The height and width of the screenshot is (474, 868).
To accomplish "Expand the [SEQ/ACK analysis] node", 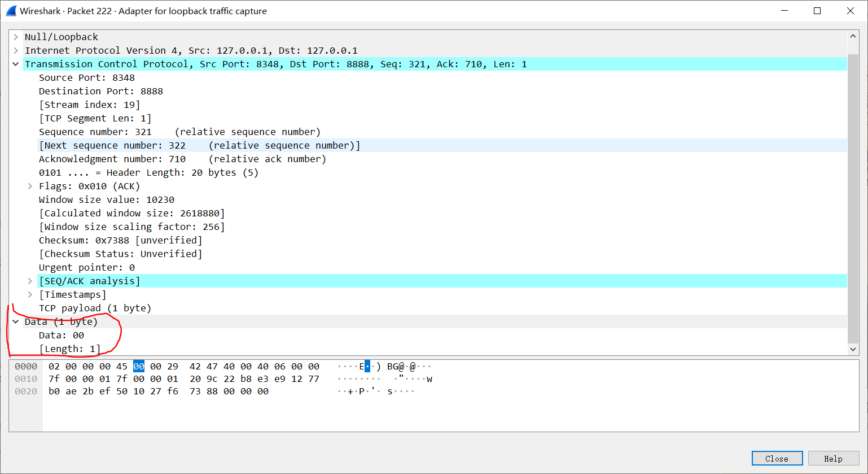I will 30,281.
